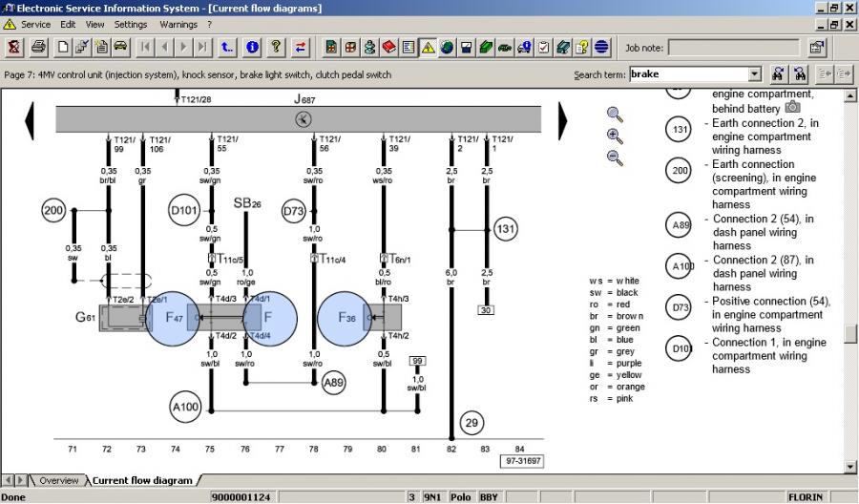The height and width of the screenshot is (504, 859).
Task: Click the first binoculars search button
Action: [x=779, y=74]
